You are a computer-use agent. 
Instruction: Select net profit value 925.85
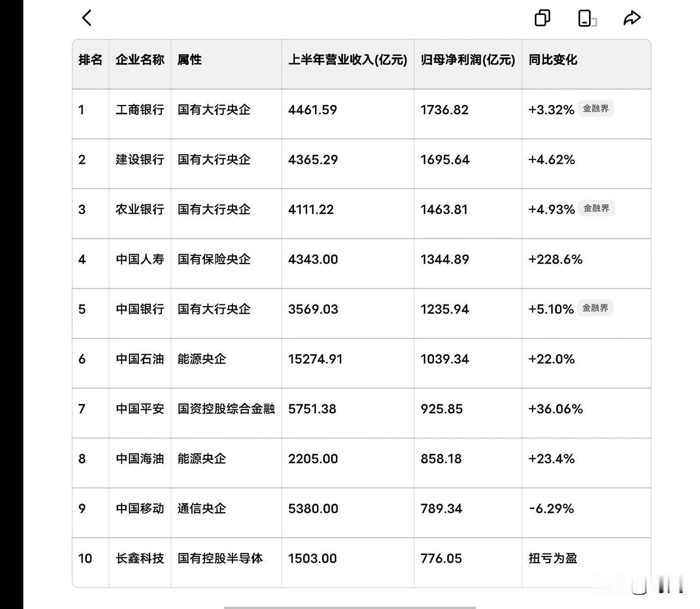[x=442, y=409]
